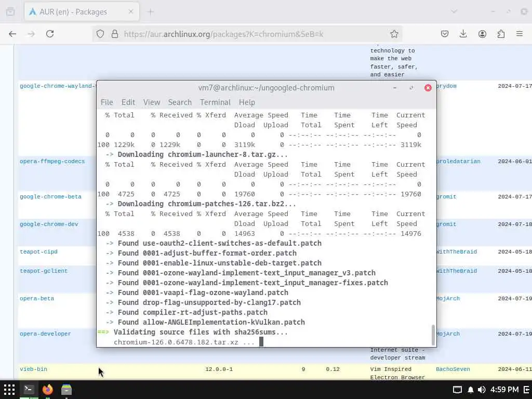
Task: Minimize the terminal window
Action: pos(395,88)
